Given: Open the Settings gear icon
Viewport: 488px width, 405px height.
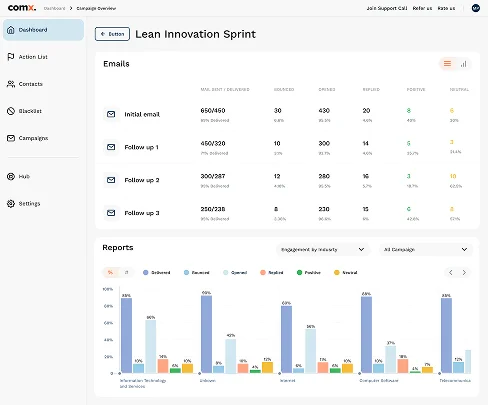Looking at the screenshot, I should point(11,203).
